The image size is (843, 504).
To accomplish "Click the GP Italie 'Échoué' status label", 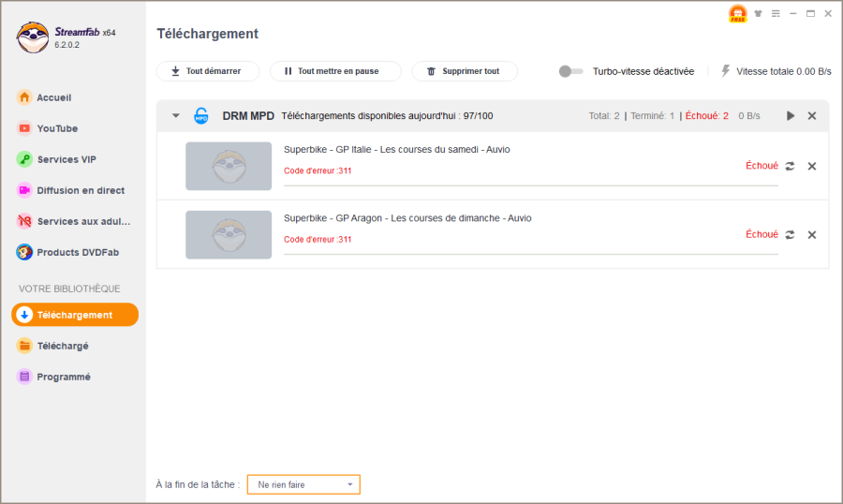I will [762, 166].
